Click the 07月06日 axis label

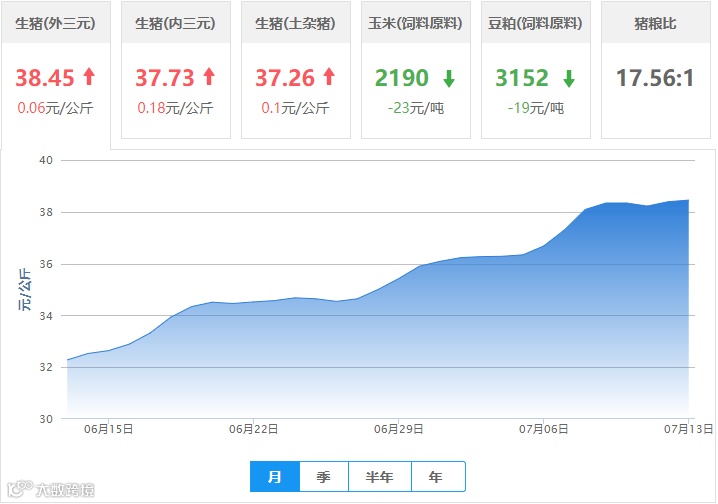[x=544, y=429]
